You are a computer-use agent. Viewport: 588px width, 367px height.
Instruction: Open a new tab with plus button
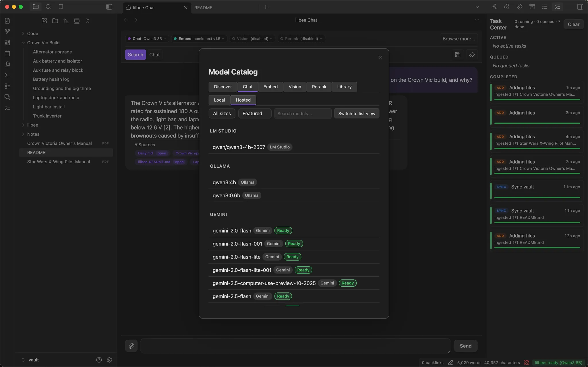pyautogui.click(x=266, y=7)
